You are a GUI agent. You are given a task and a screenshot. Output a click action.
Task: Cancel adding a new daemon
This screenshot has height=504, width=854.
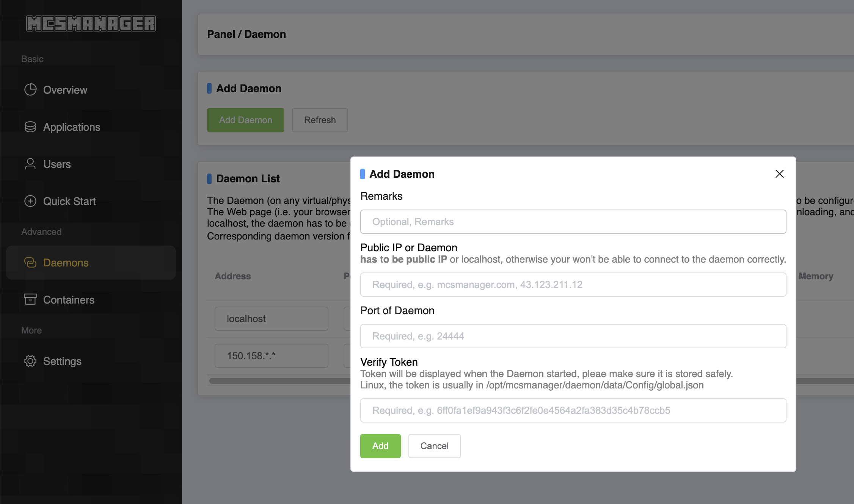click(x=434, y=446)
